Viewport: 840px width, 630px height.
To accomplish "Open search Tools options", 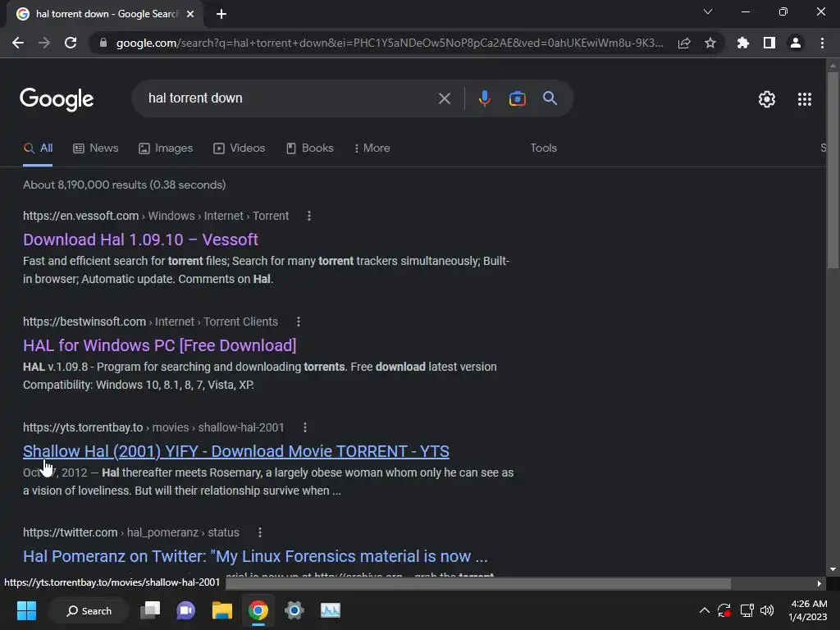I will [543, 148].
